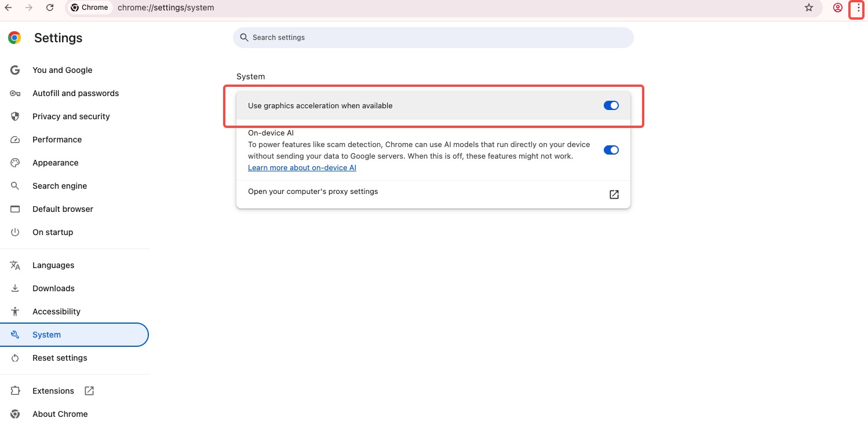Click the address bar URL
868x436 pixels.
[x=166, y=8]
